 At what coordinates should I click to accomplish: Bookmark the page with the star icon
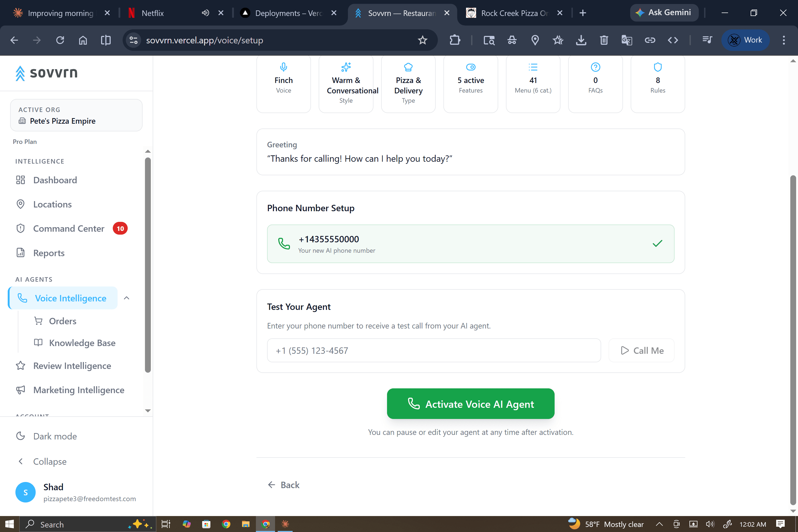(422, 40)
